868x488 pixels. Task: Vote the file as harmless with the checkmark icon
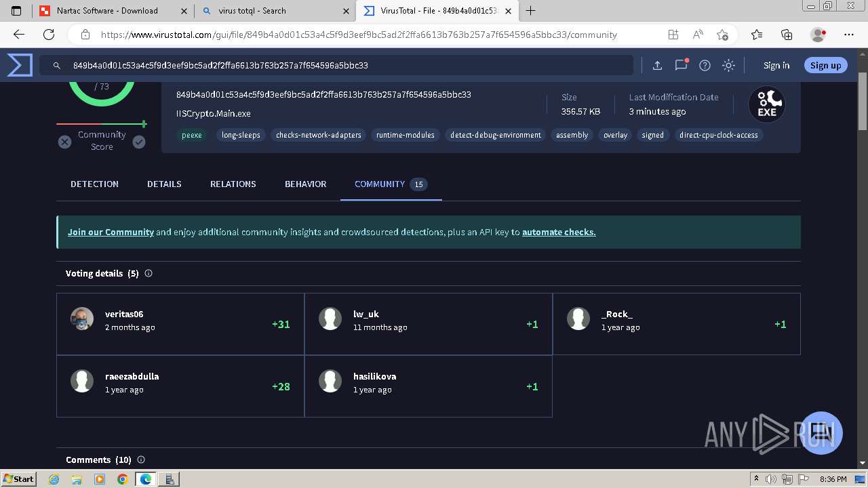tap(139, 142)
